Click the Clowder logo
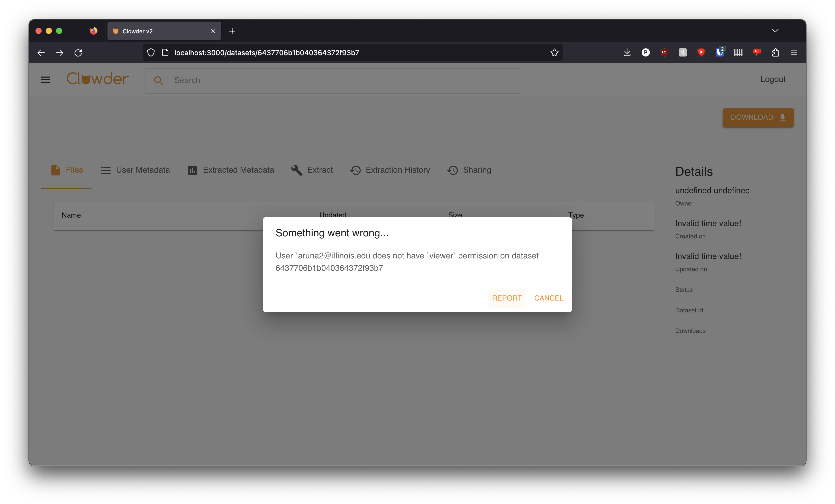Screen dimensions: 835x504 click(x=98, y=79)
